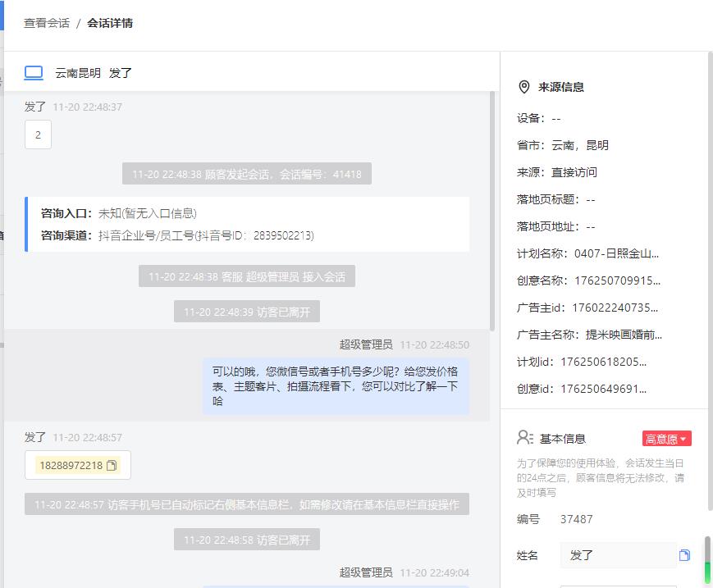Click the person icon beside 基本信息
The image size is (713, 588).
(x=525, y=438)
